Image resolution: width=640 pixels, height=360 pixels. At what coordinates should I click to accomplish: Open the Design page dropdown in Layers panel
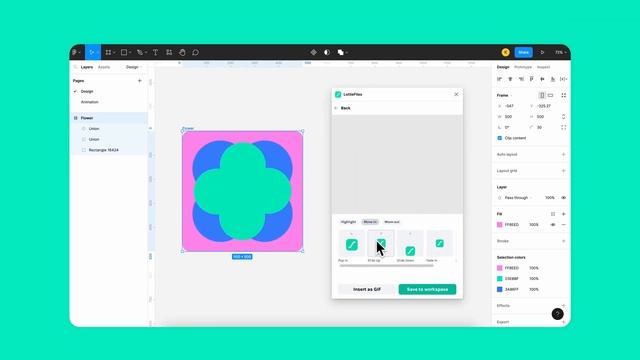[x=133, y=67]
